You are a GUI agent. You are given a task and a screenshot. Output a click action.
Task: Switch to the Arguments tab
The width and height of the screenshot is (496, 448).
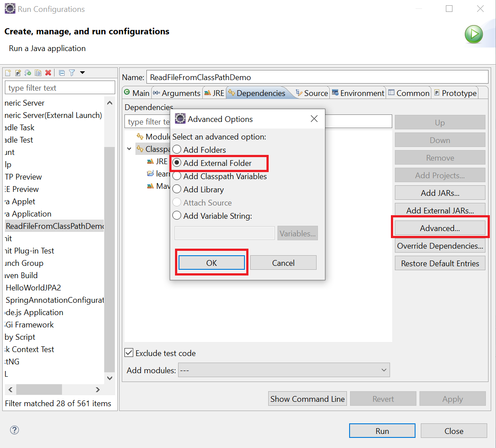(177, 93)
